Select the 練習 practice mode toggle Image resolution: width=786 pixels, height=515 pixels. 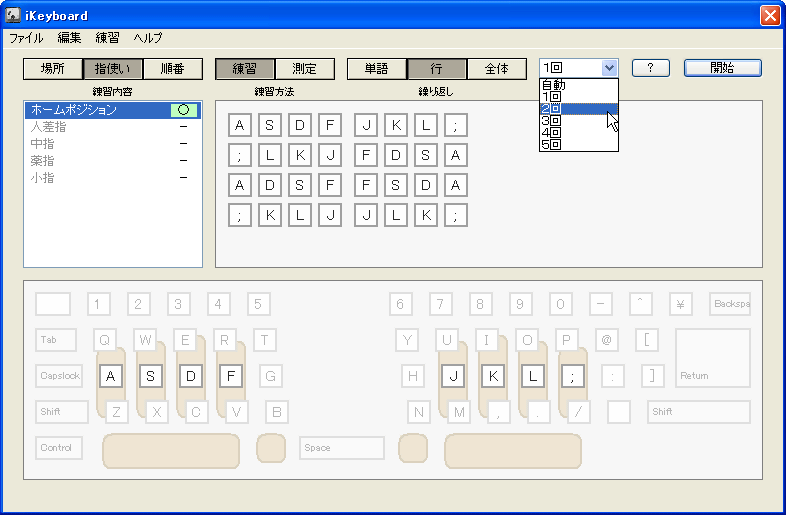click(x=245, y=69)
